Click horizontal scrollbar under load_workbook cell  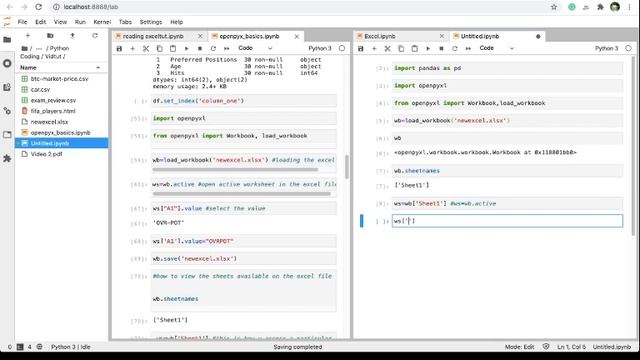click(x=235, y=169)
